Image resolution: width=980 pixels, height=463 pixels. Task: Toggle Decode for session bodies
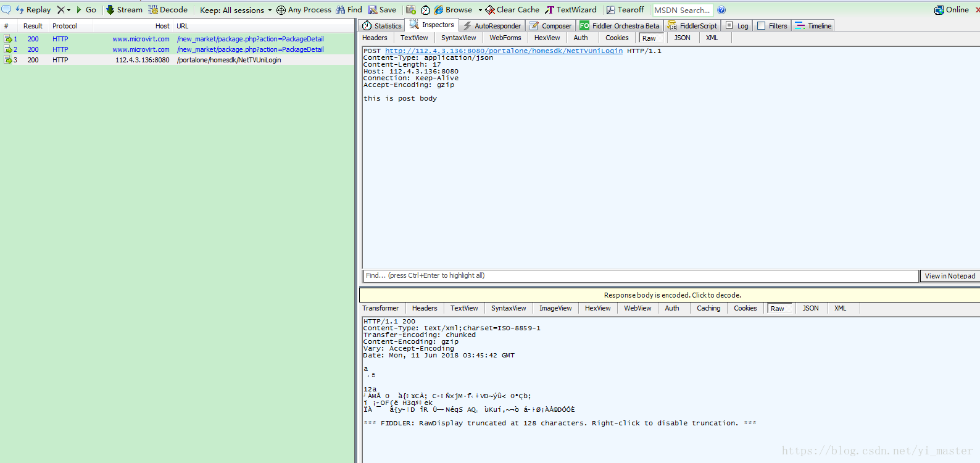point(168,10)
